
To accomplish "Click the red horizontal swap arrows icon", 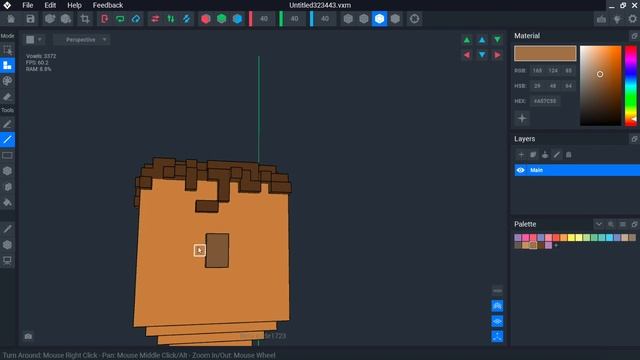I will click(155, 19).
